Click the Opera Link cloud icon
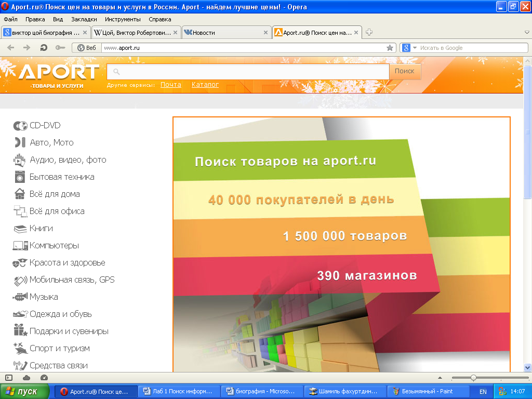This screenshot has width=532, height=399. (26, 378)
